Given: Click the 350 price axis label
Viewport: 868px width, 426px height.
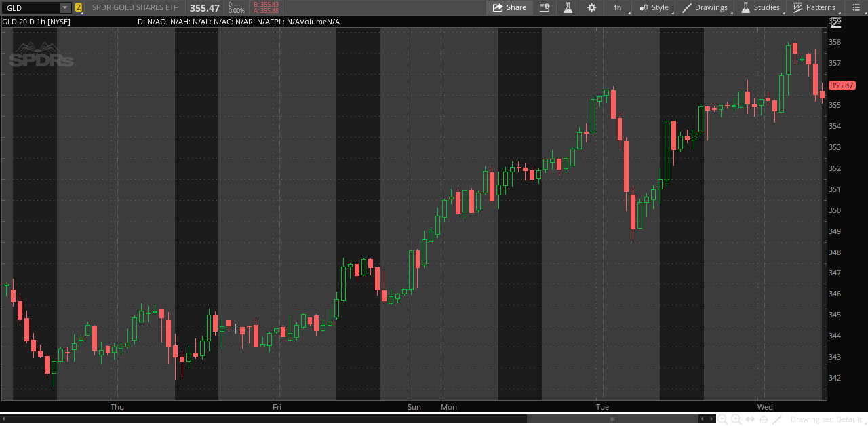Looking at the screenshot, I should coord(835,210).
